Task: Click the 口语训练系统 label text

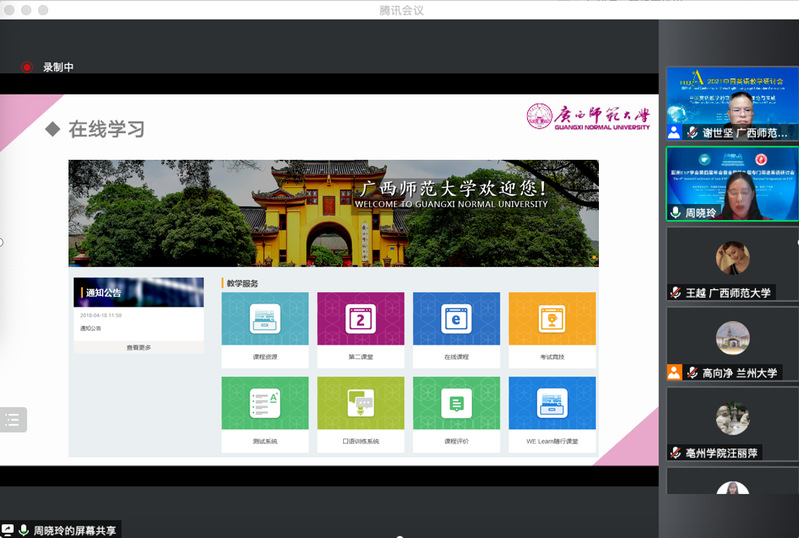Action: [361, 441]
